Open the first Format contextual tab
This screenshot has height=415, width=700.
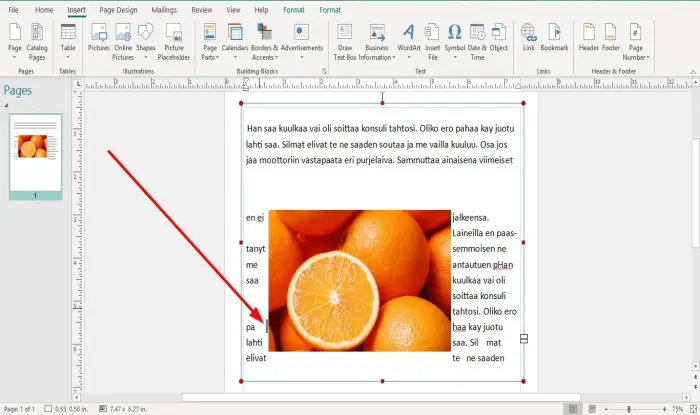tap(294, 10)
